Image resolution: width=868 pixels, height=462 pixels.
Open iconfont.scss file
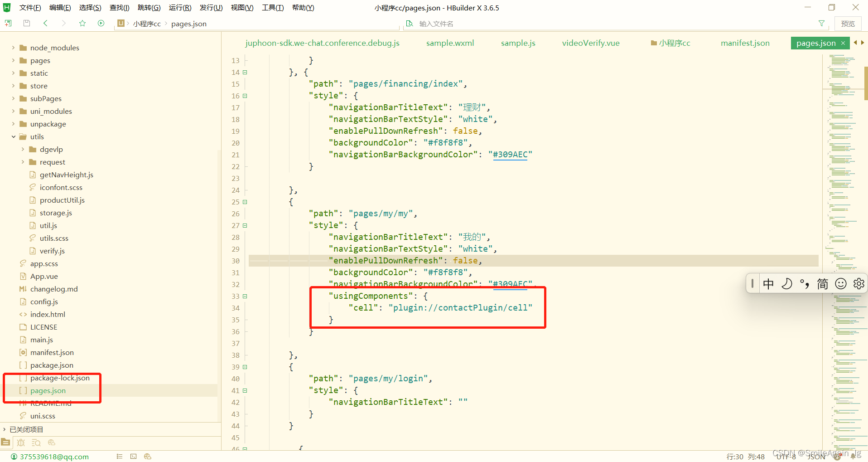(x=61, y=187)
